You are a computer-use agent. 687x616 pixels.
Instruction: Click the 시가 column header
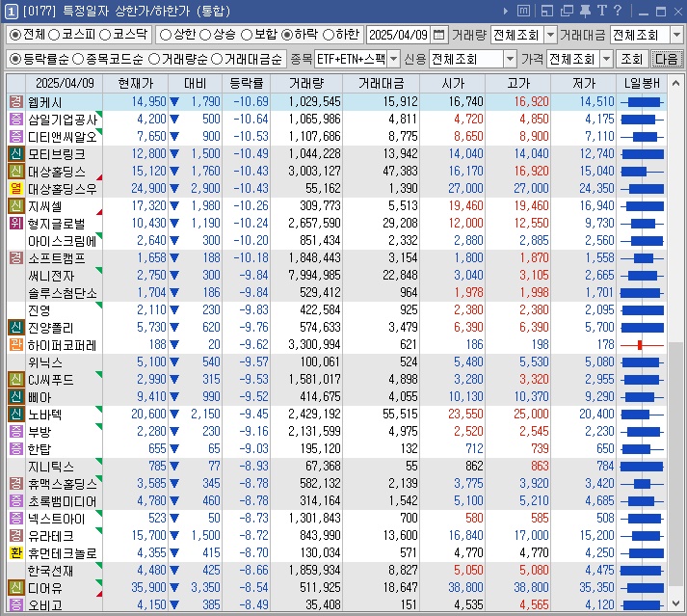452,83
